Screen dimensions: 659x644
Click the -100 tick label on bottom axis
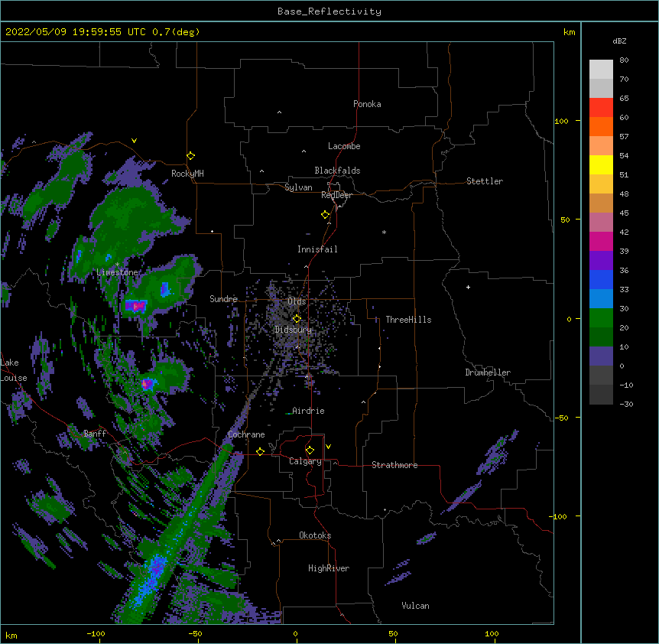point(96,633)
